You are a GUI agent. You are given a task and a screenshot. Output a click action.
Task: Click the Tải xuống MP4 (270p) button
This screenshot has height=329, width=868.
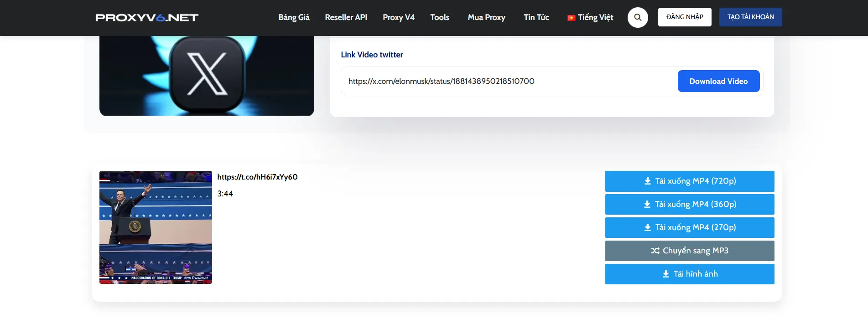[690, 227]
